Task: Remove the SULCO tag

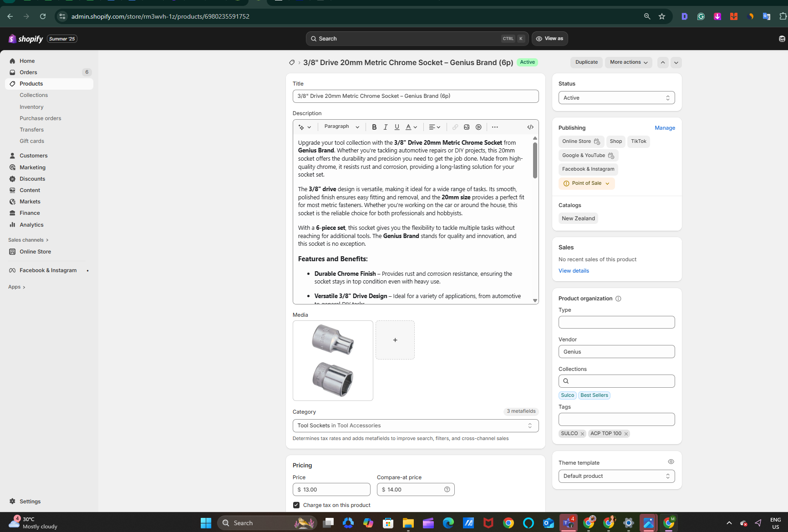Action: 582,434
